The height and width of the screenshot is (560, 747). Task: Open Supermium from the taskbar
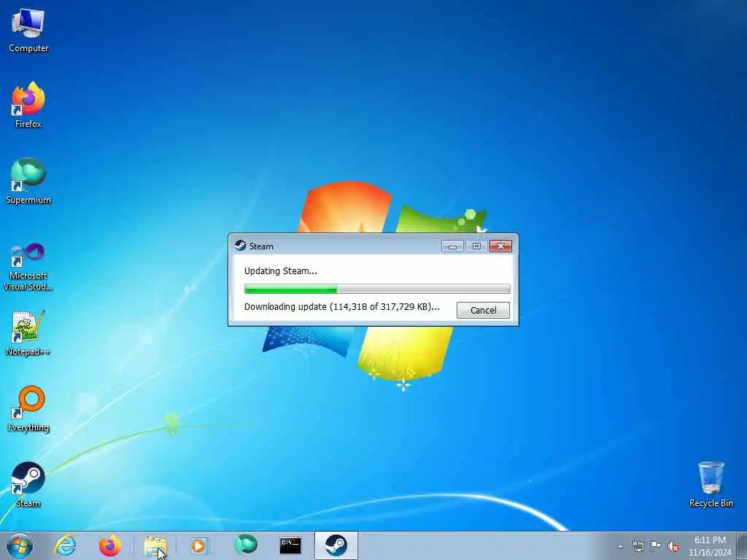coord(245,545)
